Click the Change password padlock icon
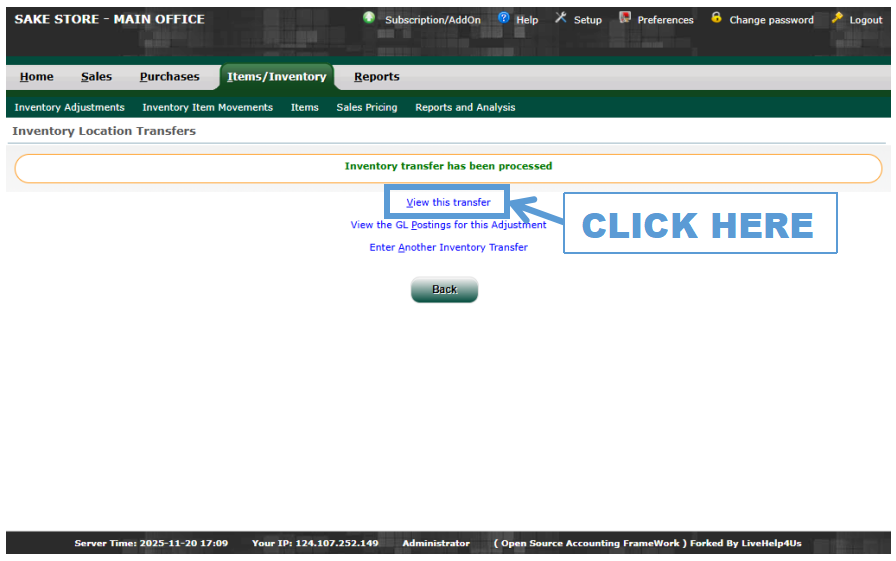896x561 pixels. point(716,18)
